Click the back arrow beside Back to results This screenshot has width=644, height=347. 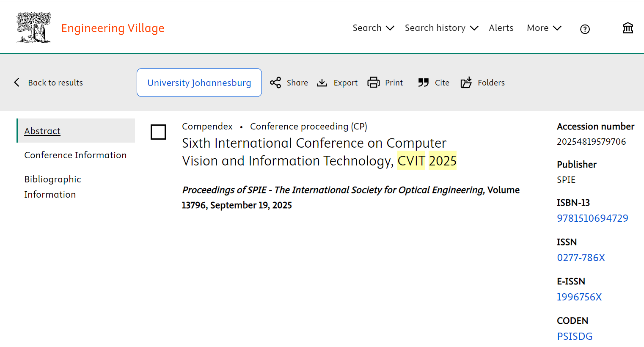point(17,83)
